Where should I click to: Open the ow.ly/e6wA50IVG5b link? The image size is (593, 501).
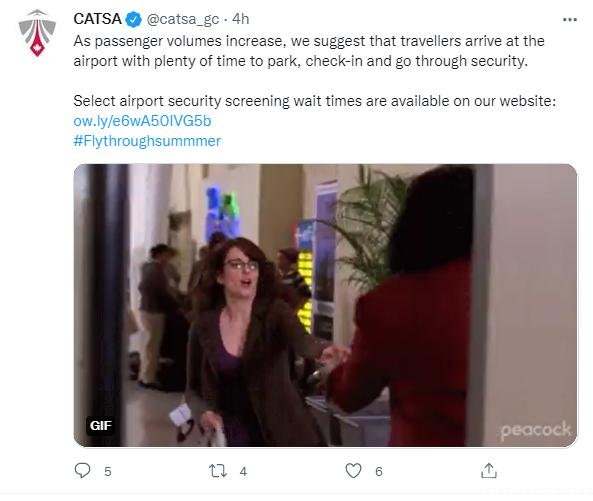tap(142, 121)
